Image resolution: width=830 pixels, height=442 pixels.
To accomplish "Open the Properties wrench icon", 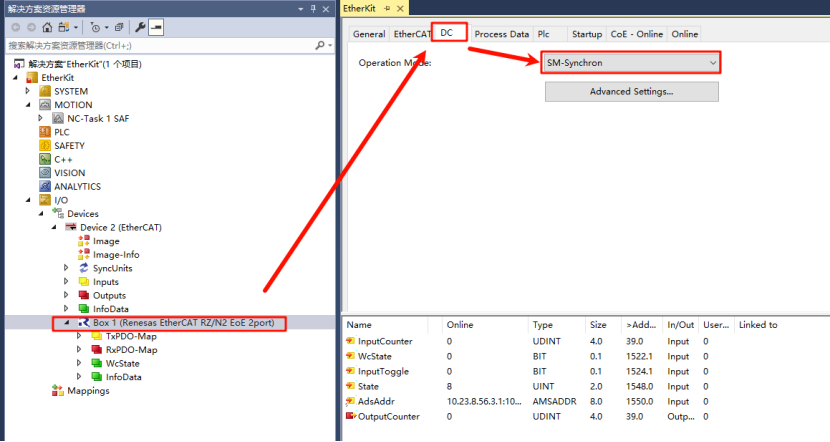I will click(140, 27).
